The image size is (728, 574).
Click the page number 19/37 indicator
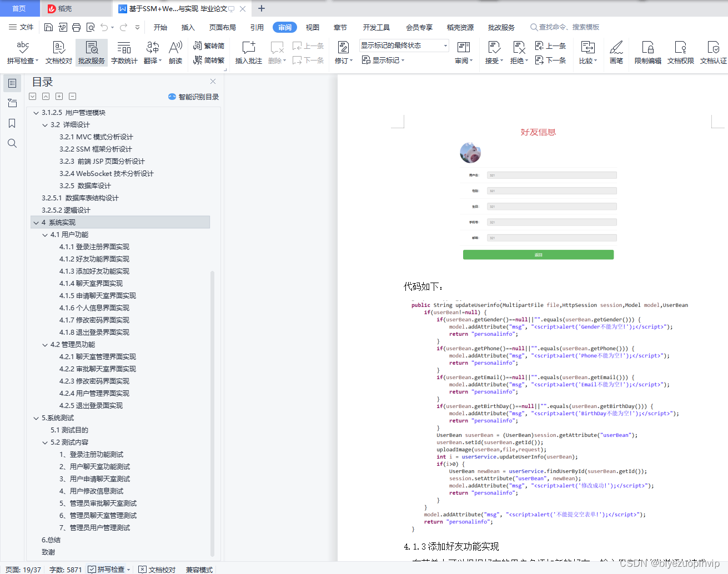tap(23, 570)
